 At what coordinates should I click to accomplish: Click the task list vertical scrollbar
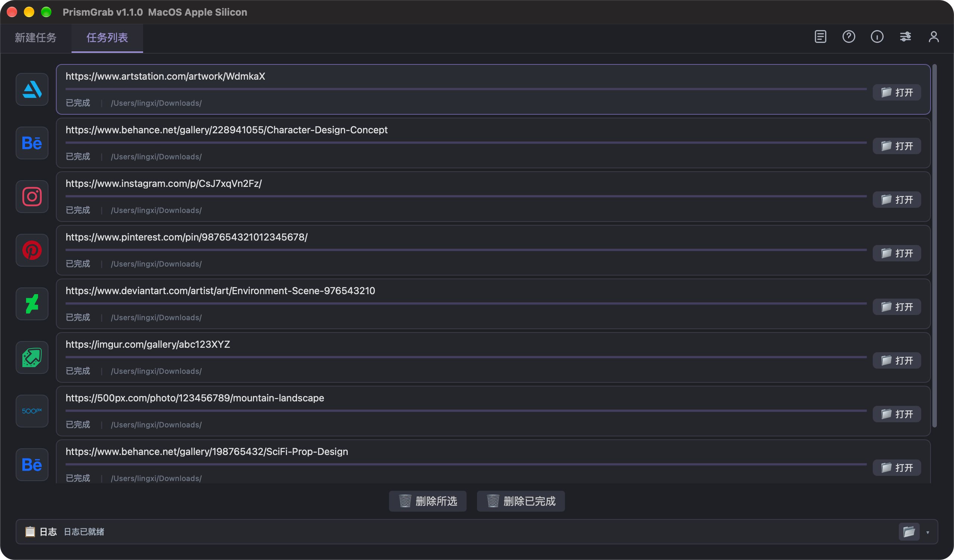[x=934, y=246]
